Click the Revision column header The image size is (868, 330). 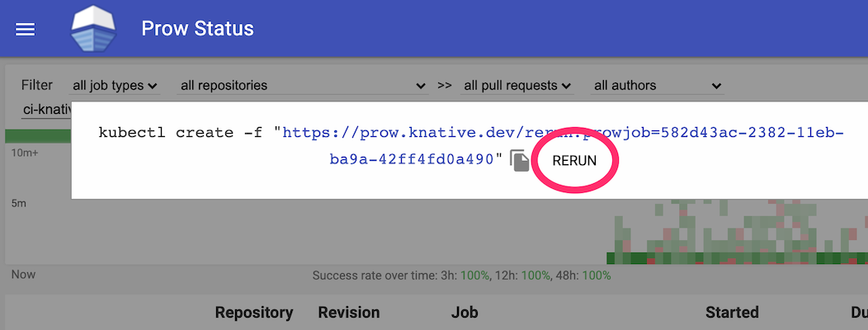(349, 313)
